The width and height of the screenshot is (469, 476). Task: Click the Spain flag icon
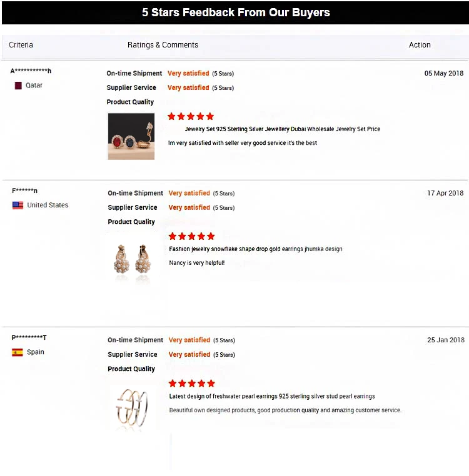click(18, 352)
